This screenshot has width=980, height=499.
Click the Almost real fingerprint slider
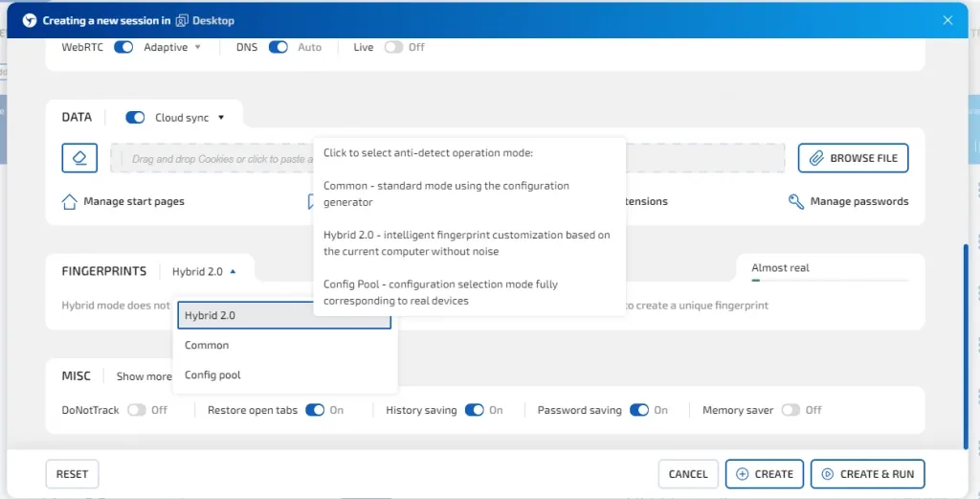pyautogui.click(x=829, y=281)
